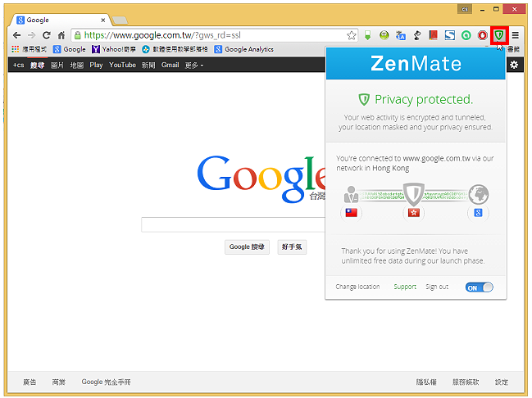Click the blue S extension icon
532x398 pixels.
tap(450, 35)
